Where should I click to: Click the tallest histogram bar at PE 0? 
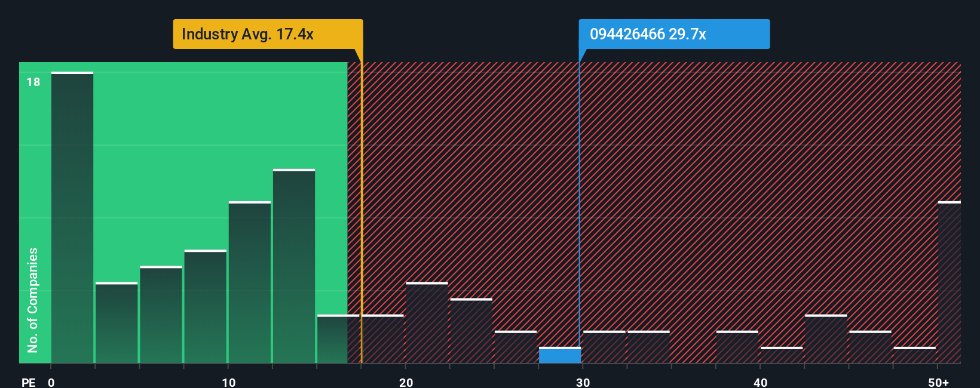click(x=72, y=217)
